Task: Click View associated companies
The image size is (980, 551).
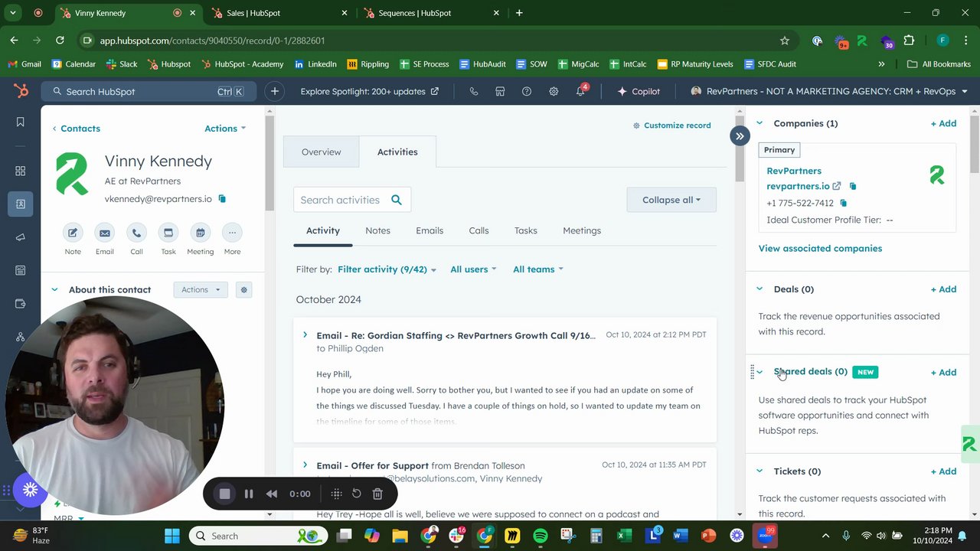Action: [820, 248]
